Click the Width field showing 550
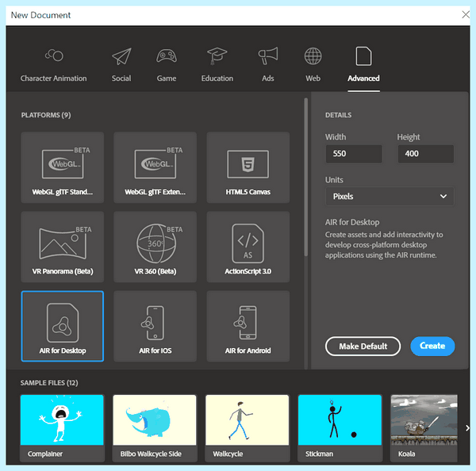This screenshot has width=476, height=471. point(354,154)
